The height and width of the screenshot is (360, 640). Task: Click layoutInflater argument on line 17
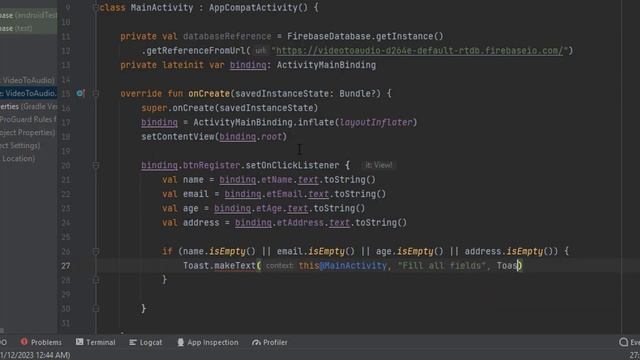(376, 122)
